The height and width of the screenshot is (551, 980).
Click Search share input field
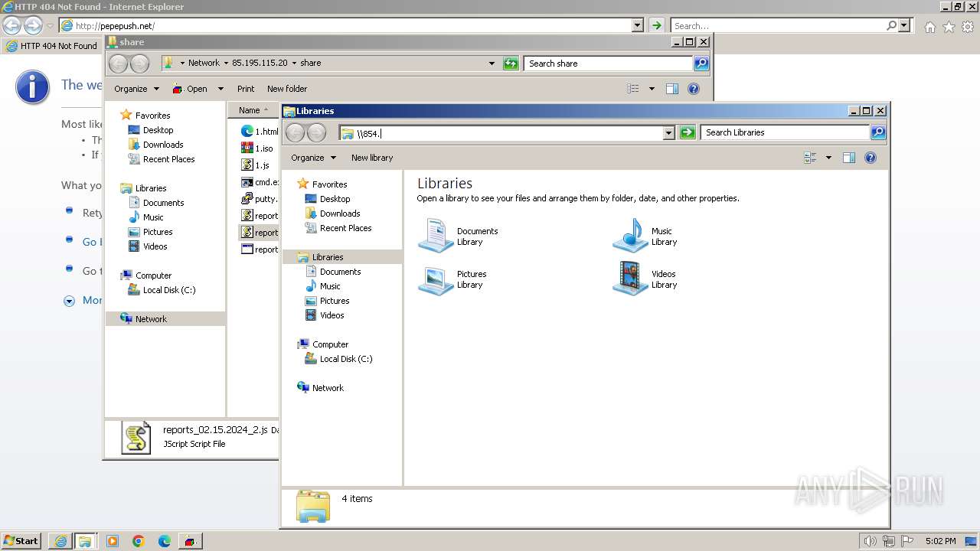(x=609, y=64)
